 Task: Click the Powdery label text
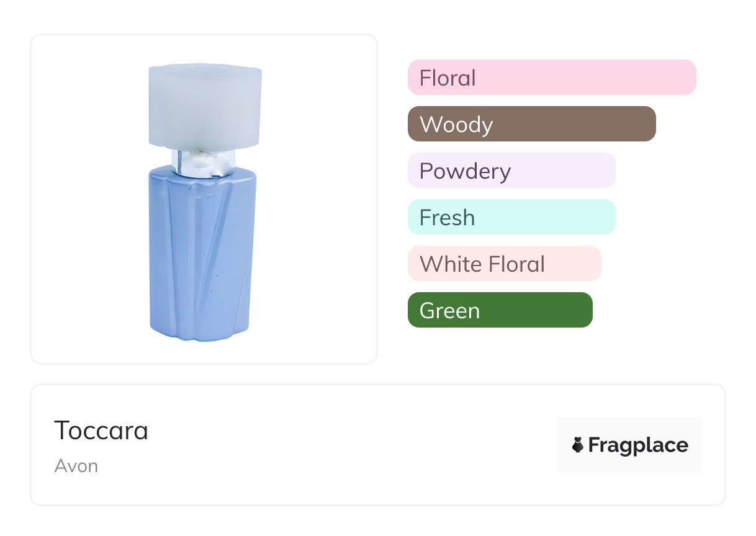click(465, 171)
